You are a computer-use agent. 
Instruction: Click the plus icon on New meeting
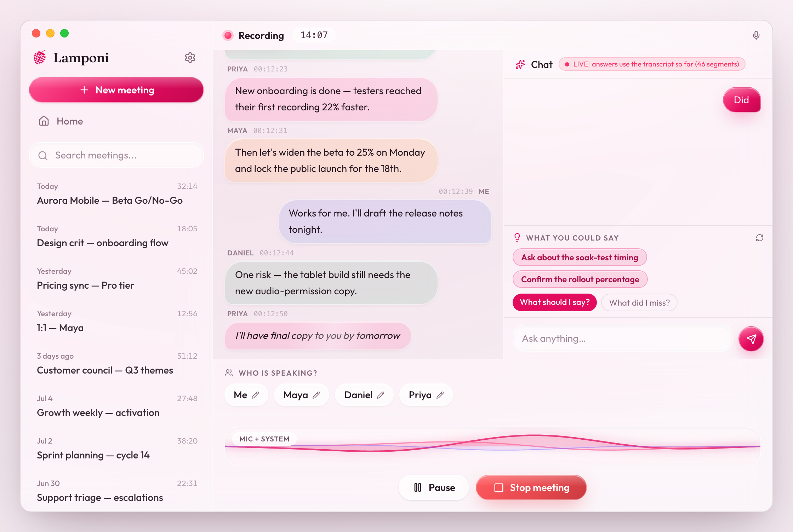coord(84,90)
